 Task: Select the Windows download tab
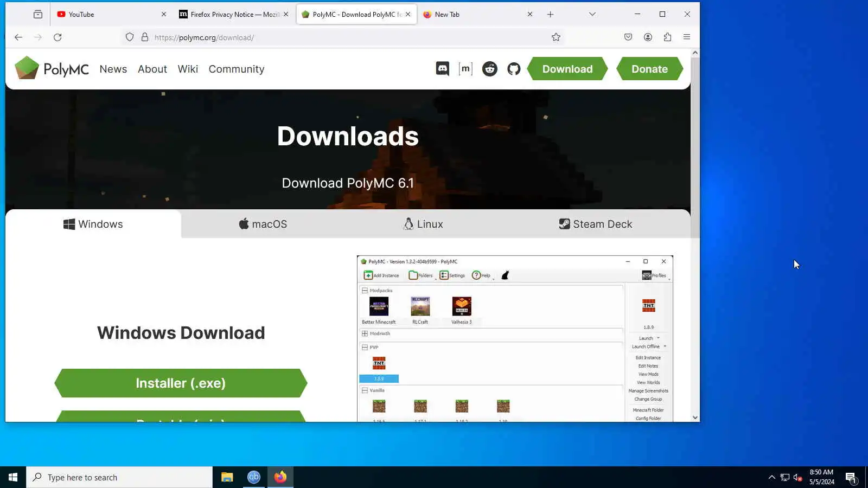(93, 224)
